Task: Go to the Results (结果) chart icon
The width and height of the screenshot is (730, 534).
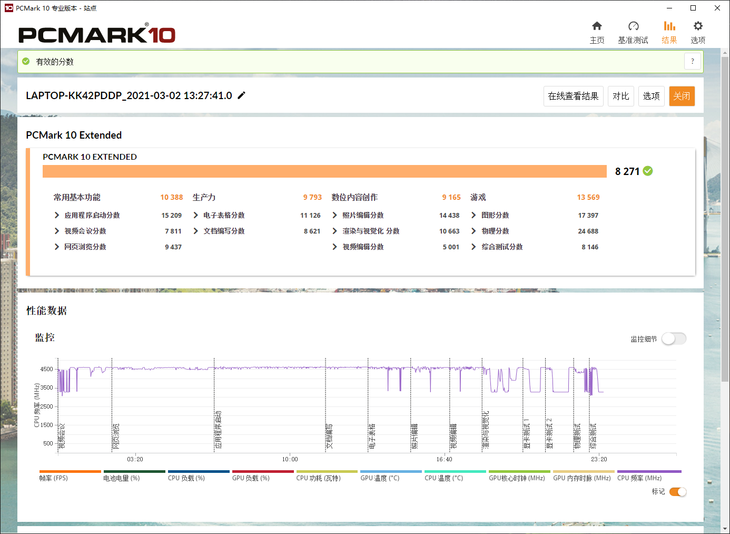Action: pyautogui.click(x=669, y=27)
